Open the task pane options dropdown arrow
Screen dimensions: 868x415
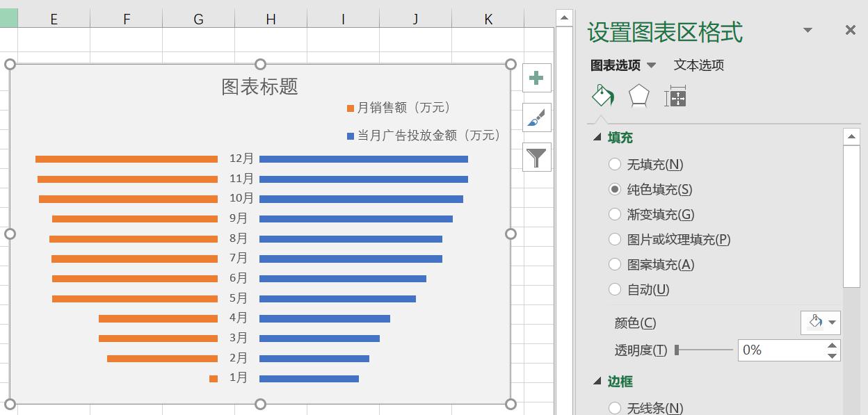[x=807, y=30]
